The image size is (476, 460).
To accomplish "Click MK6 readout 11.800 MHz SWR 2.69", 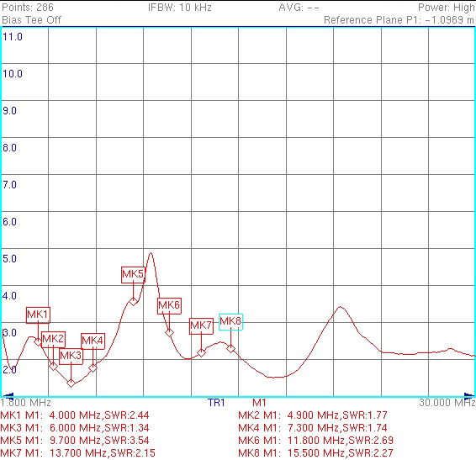I will click(x=315, y=441).
